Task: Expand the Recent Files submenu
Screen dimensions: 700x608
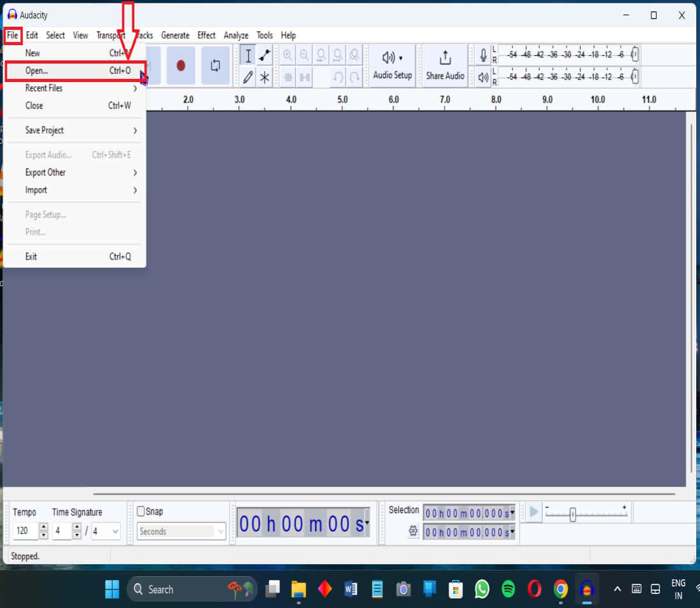Action: tap(74, 88)
